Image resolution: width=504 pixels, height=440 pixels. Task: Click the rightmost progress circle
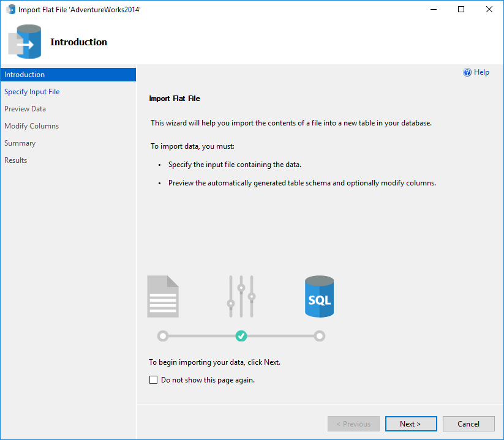(319, 336)
